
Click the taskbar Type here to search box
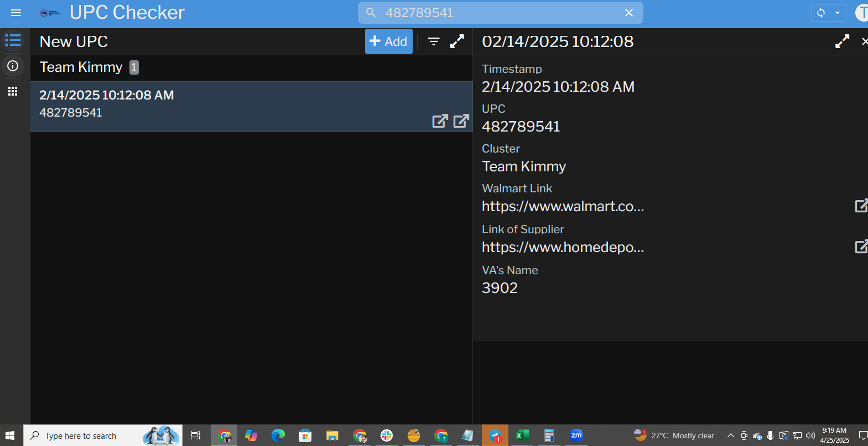[103, 435]
